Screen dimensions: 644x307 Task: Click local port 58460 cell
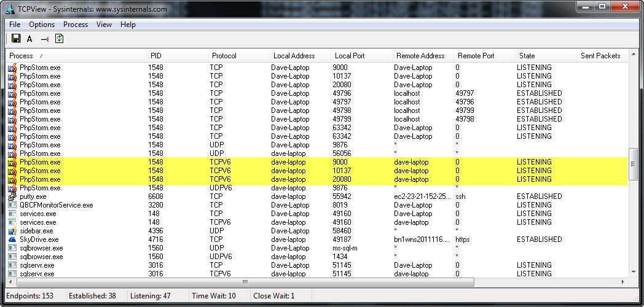[342, 231]
